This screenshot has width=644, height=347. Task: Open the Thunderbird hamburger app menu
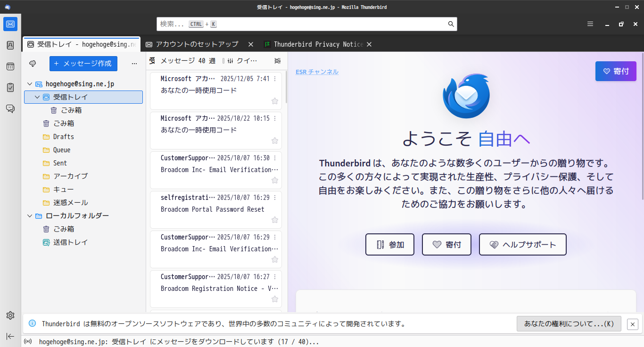(590, 24)
